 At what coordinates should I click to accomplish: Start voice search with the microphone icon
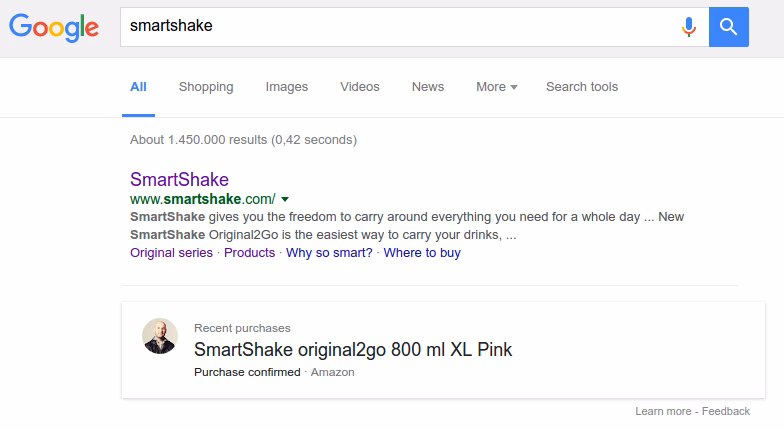(x=688, y=27)
